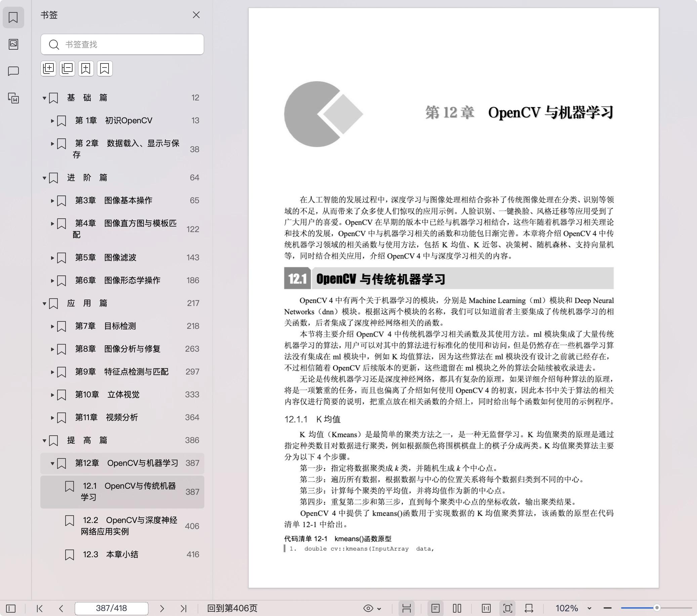Go to 第8章 图像分析与修复
This screenshot has width=697, height=616.
118,349
